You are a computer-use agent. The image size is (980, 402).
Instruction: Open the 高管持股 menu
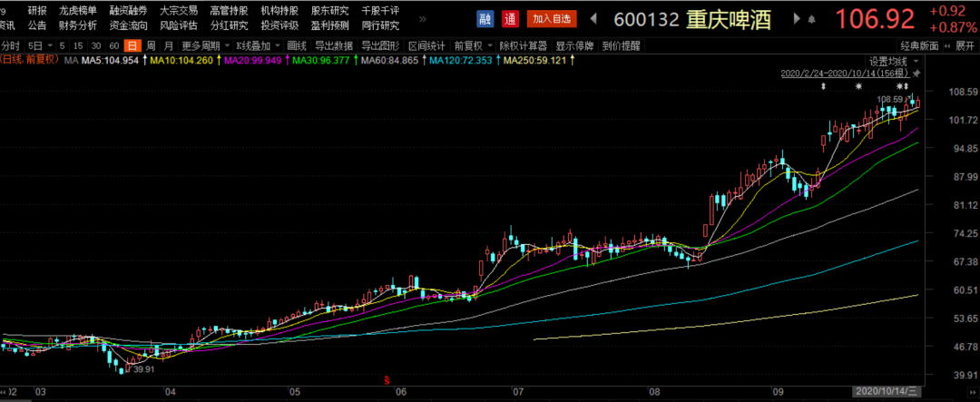(229, 11)
